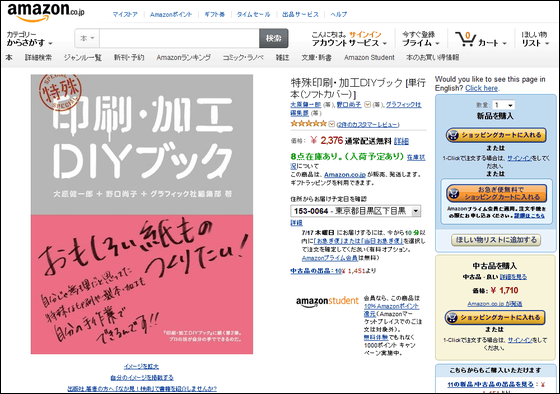560x394 pixels.
Task: Click the amazon student logo
Action: pos(327,301)
